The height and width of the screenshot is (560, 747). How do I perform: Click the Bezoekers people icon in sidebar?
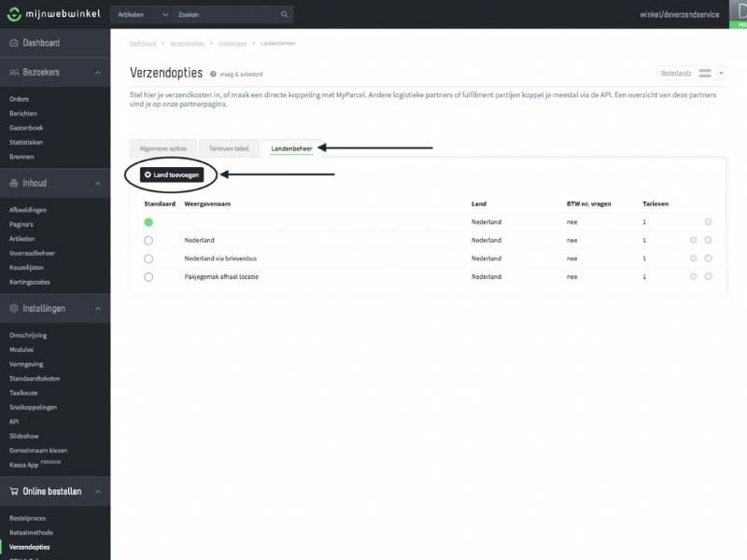15,70
